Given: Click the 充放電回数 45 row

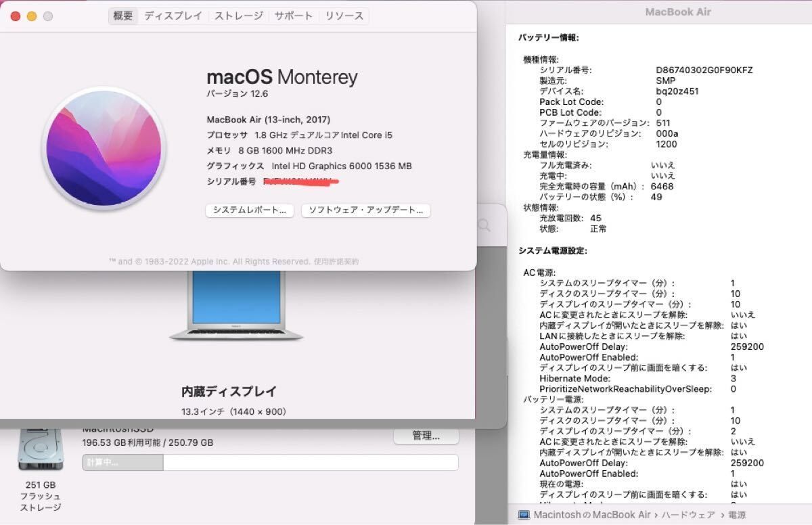Looking at the screenshot, I should coord(570,219).
